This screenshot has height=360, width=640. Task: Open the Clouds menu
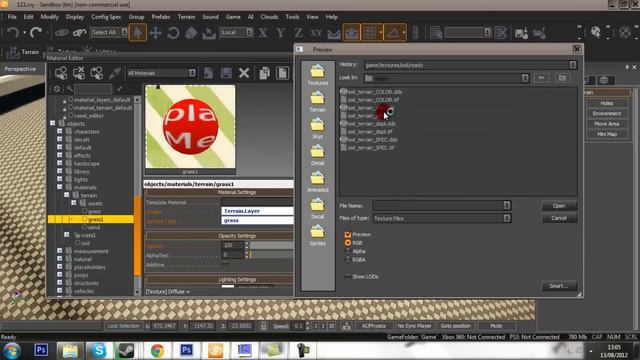tap(269, 17)
